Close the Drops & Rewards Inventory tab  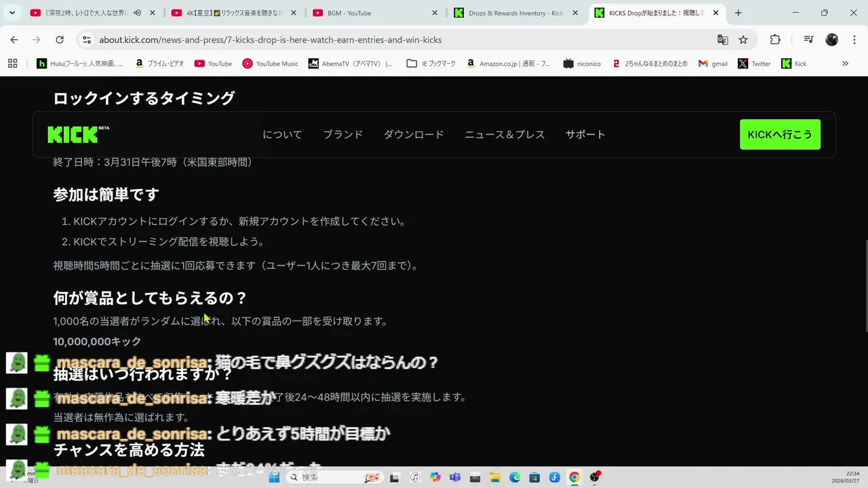click(x=575, y=13)
